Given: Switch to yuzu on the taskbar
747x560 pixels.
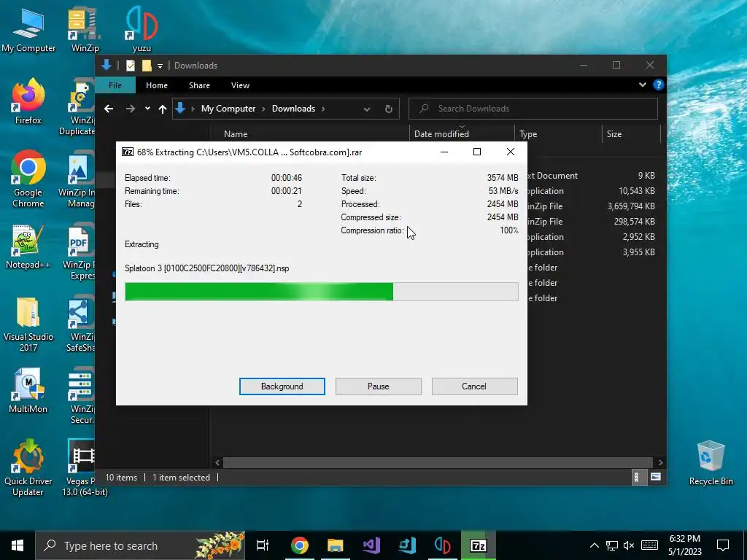Looking at the screenshot, I should click(443, 545).
